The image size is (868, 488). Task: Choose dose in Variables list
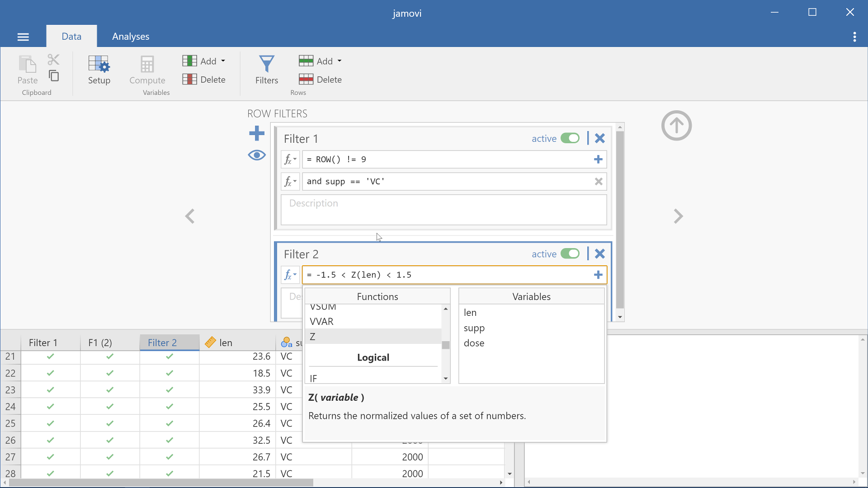tap(531, 343)
